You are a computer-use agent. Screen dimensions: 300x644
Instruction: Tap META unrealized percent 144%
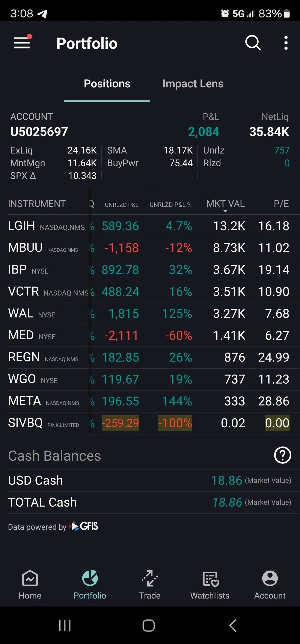(177, 401)
